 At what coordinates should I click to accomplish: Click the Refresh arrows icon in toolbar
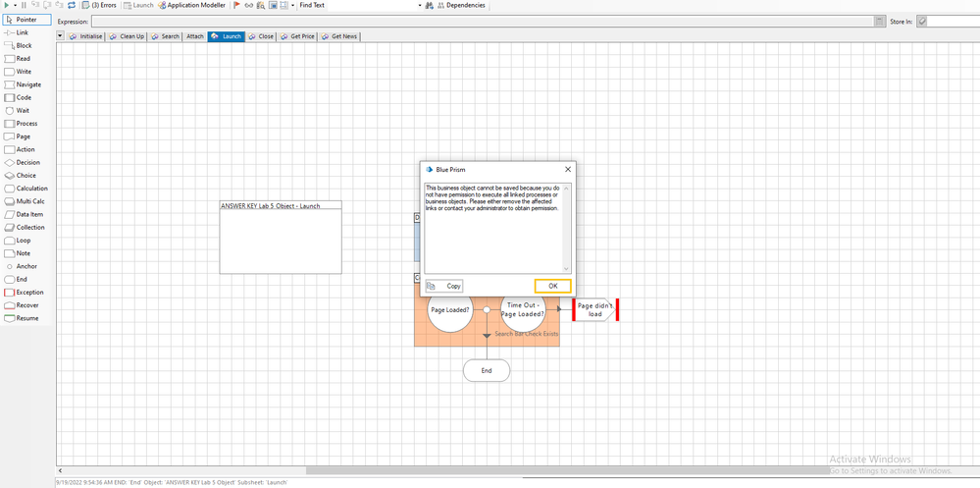72,5
